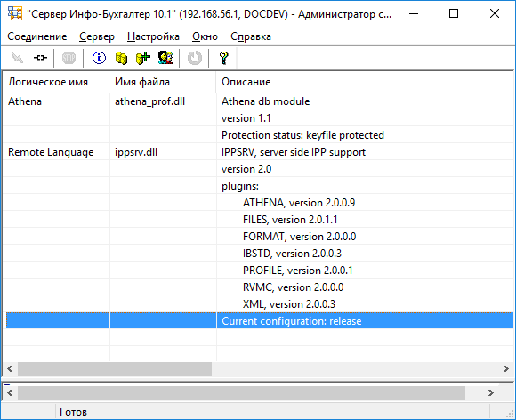The image size is (516, 420).
Task: Click the connect plug icon in toolbar
Action: coord(17,58)
